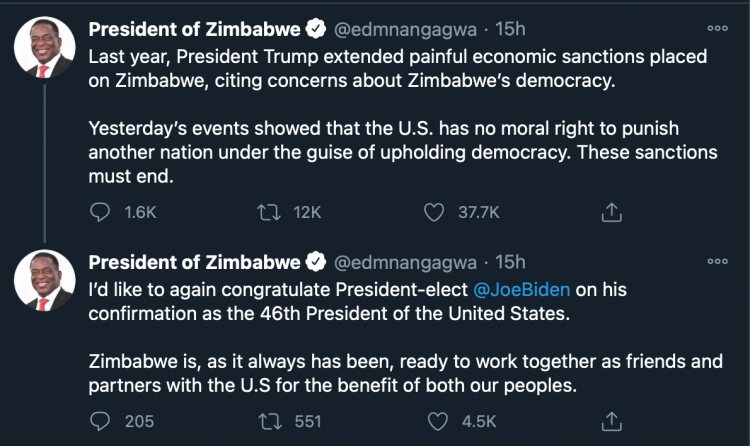Reply to the Biden congratulations tweet
The image size is (750, 446).
[100, 421]
